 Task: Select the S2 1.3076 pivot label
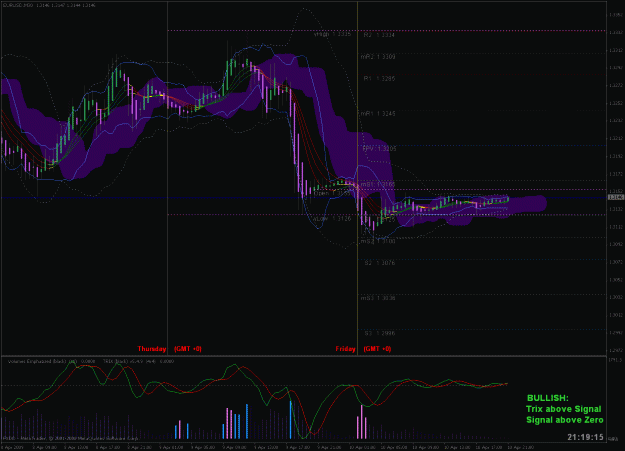point(379,263)
